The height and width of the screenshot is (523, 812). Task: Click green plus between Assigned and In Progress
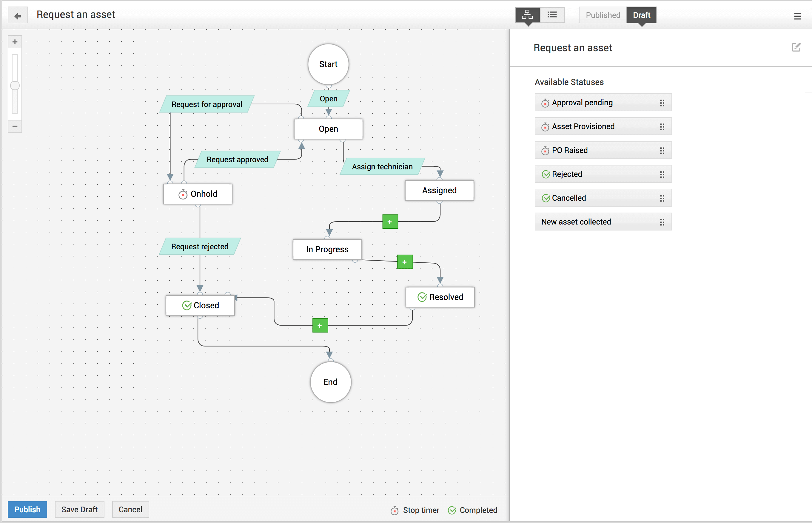[x=390, y=222]
